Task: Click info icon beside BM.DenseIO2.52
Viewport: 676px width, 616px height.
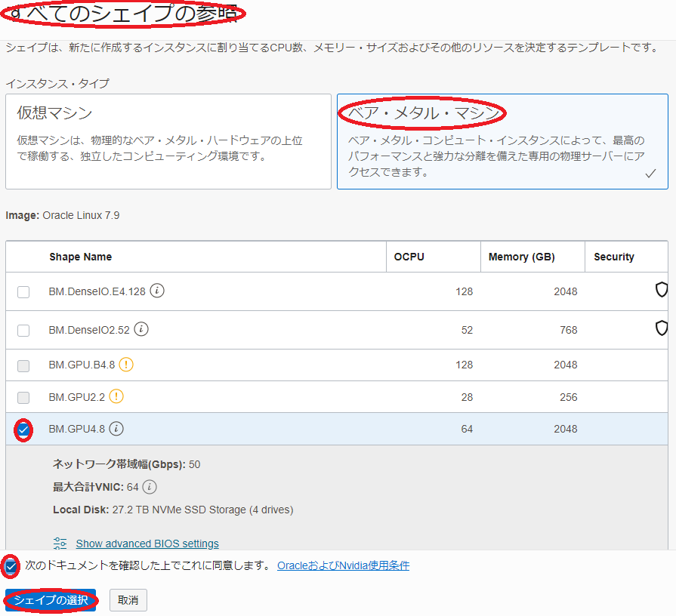Action: [141, 329]
